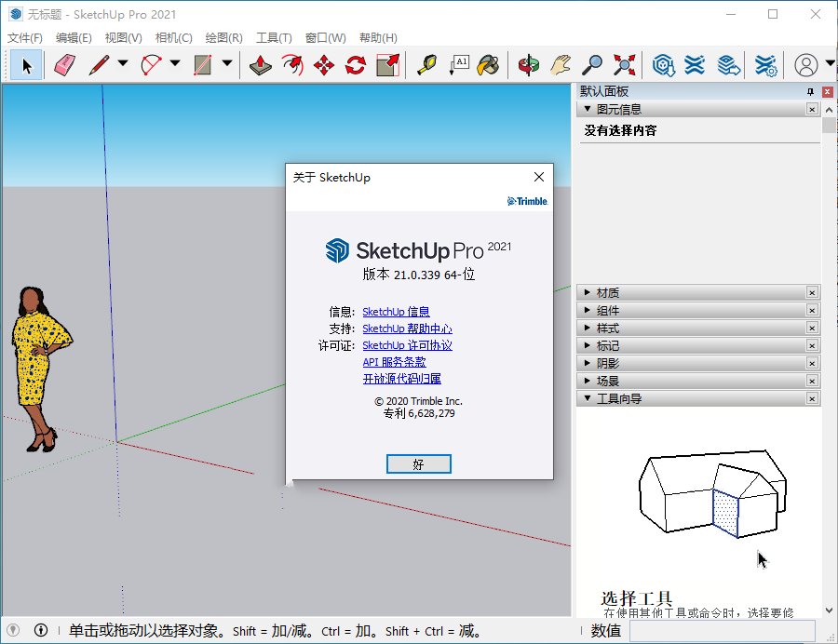Open the 工具(T) menu
The width and height of the screenshot is (838, 644).
[274, 38]
